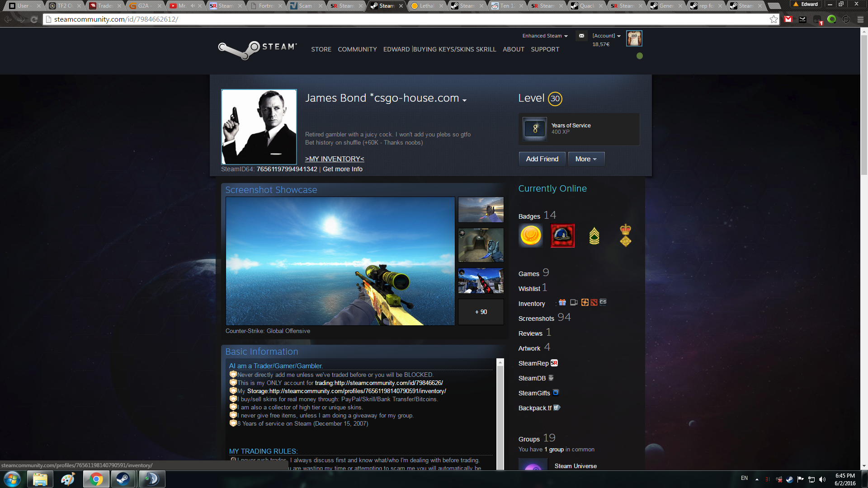The height and width of the screenshot is (488, 868).
Task: Open Steam from the Windows taskbar
Action: (123, 479)
